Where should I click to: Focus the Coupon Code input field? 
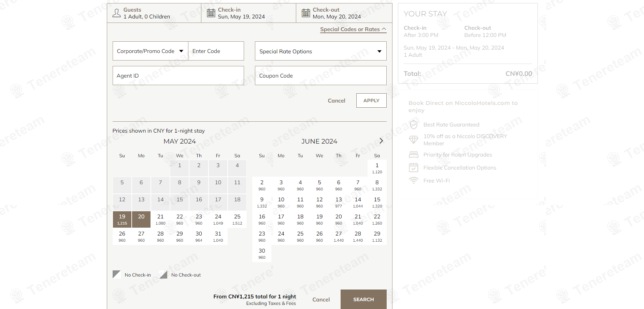click(321, 76)
